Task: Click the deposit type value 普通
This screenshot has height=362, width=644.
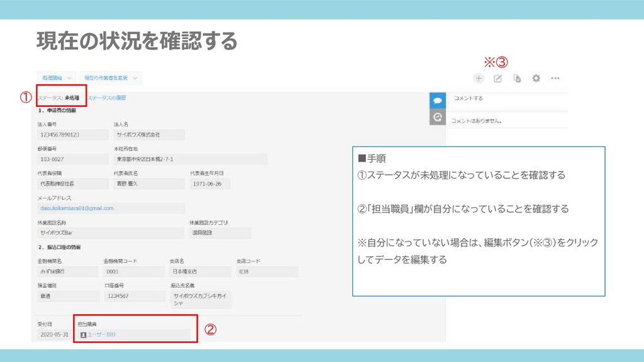Action: pos(68,296)
